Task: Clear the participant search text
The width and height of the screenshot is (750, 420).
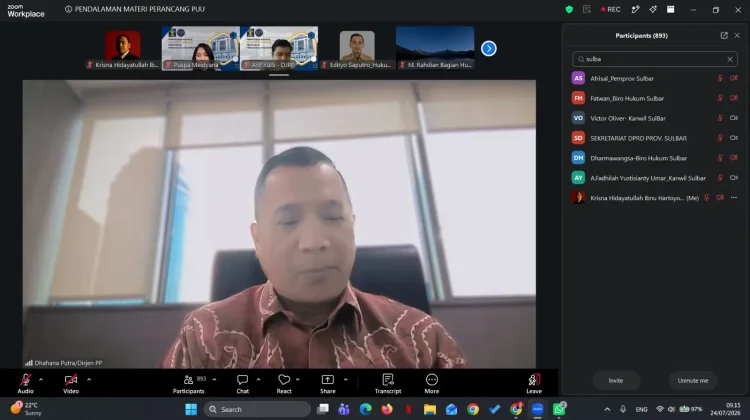Action: pos(730,59)
